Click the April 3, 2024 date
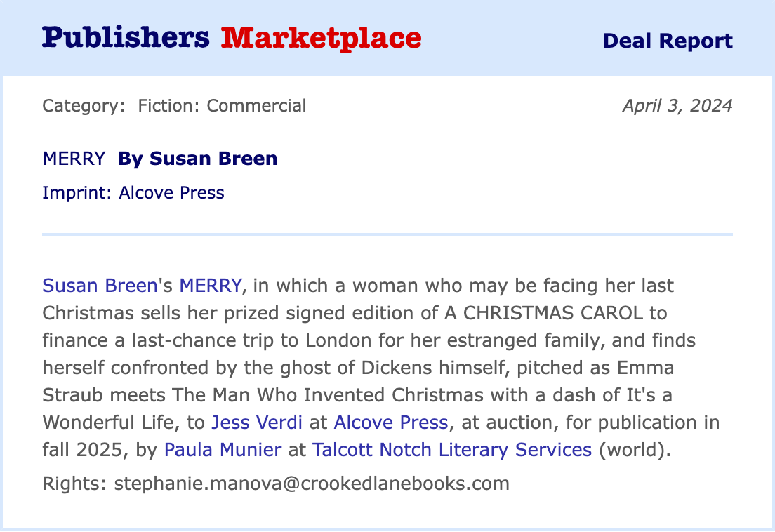 point(677,106)
